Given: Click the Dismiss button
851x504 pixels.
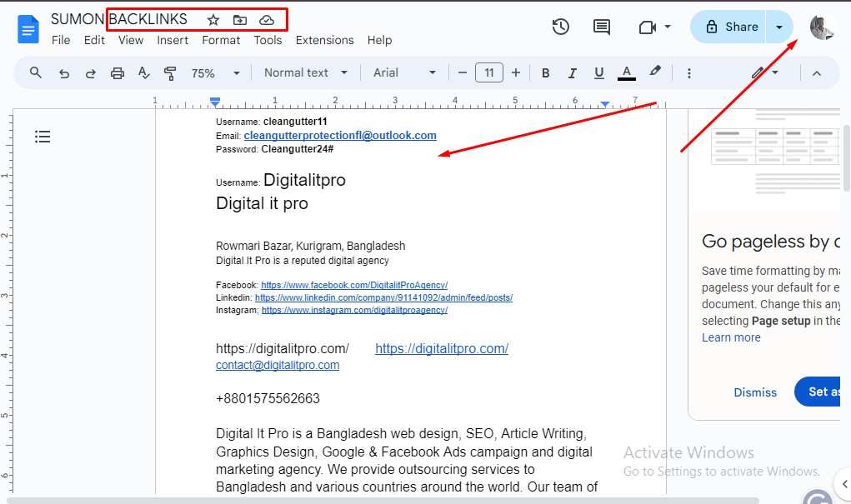Looking at the screenshot, I should click(755, 392).
